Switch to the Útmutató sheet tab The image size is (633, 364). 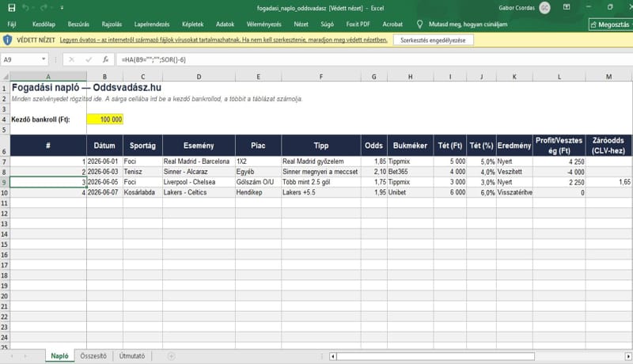coord(132,356)
